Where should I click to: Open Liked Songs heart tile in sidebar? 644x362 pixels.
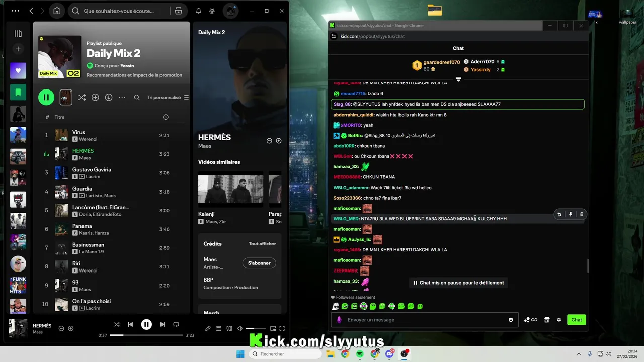click(x=18, y=71)
